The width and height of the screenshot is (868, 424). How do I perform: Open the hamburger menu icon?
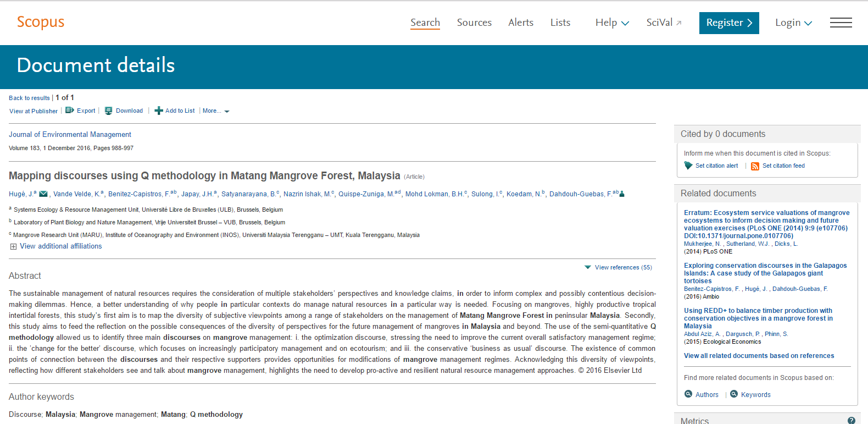(x=841, y=23)
